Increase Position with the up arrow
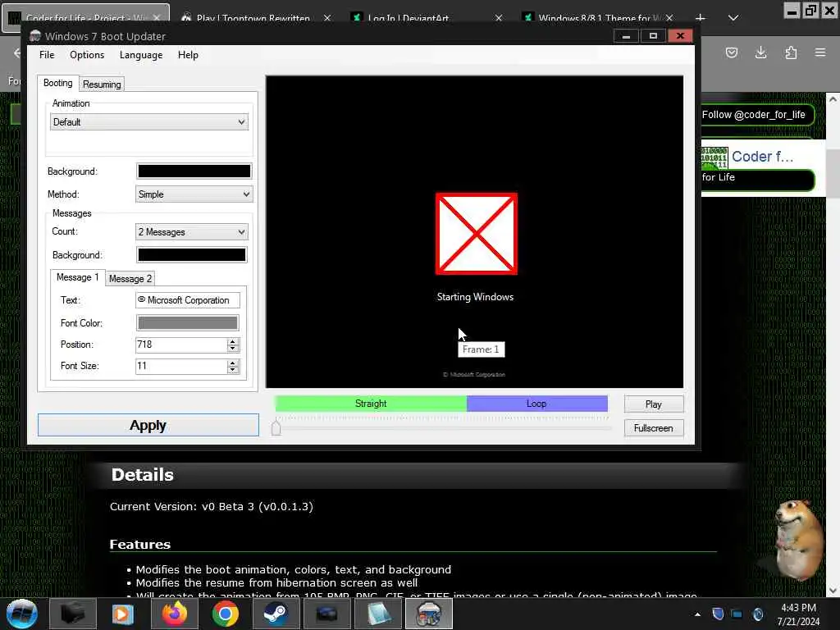 tap(232, 341)
